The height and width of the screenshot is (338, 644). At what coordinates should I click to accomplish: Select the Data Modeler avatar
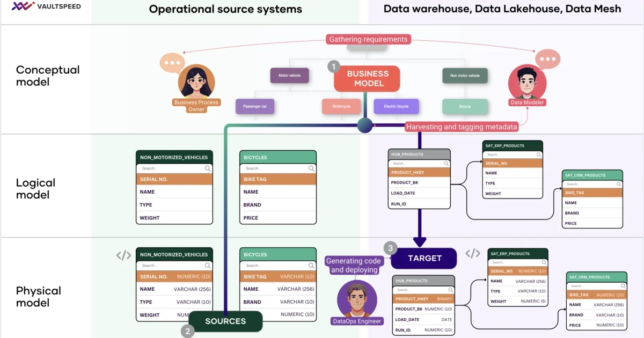click(x=527, y=83)
